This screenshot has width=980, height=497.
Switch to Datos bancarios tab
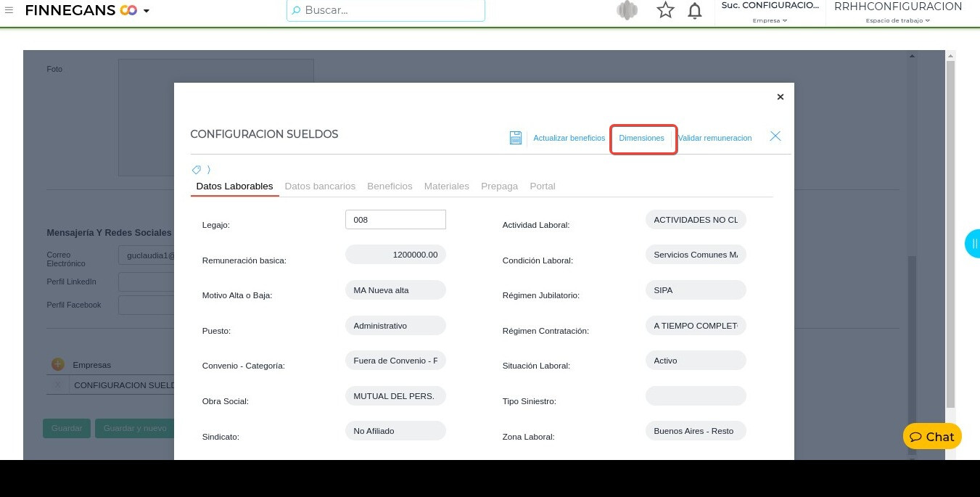tap(320, 186)
